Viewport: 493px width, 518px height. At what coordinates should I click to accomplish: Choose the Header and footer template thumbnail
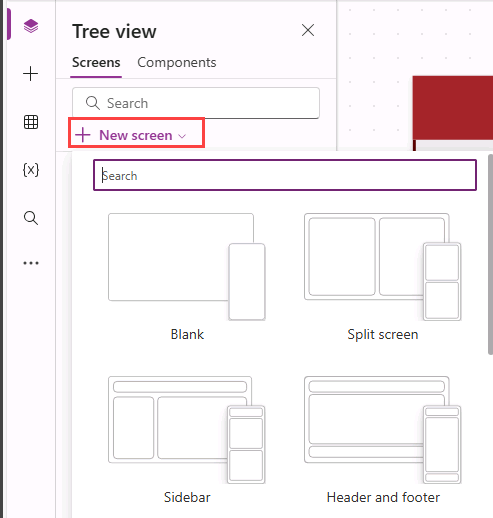pos(383,430)
